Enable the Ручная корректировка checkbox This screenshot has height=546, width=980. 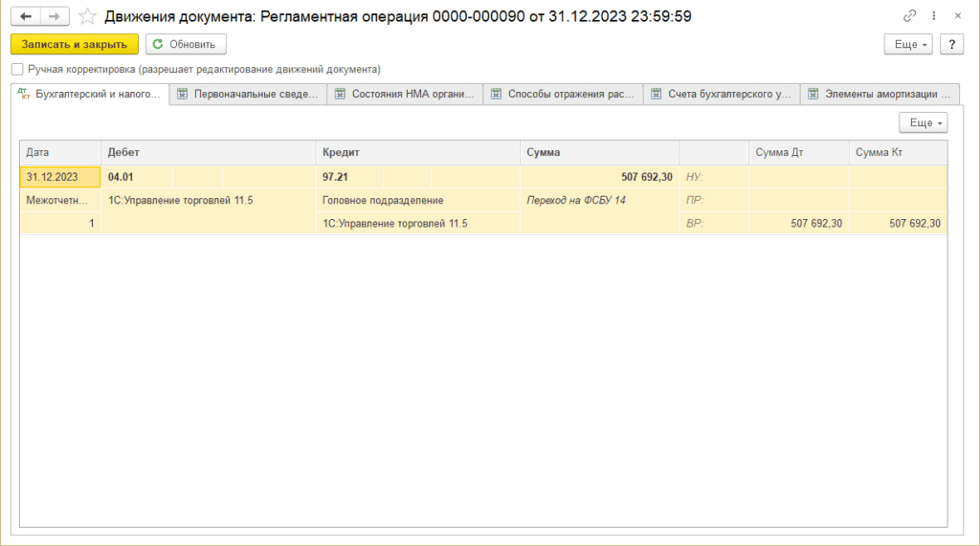click(x=17, y=69)
